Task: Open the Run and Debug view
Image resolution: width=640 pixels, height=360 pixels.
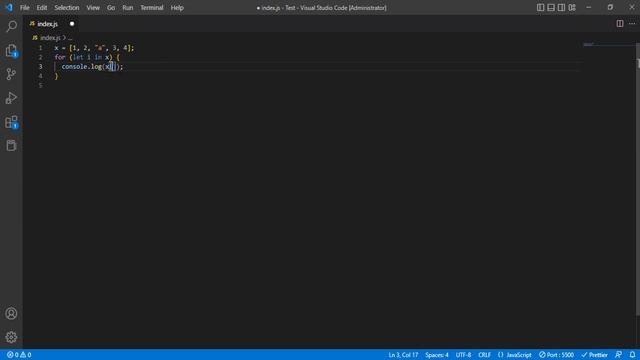Action: coord(11,98)
